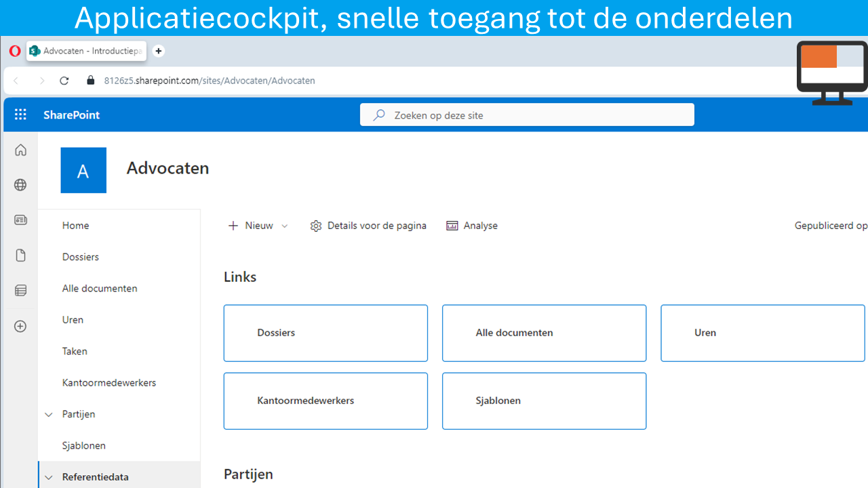Click Details voor de pagina button
868x488 pixels.
pos(368,226)
